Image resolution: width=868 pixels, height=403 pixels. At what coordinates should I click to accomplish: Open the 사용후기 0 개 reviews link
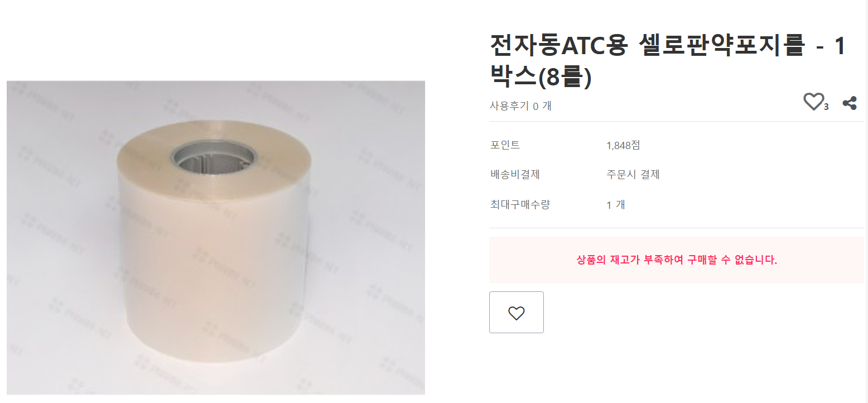[520, 105]
